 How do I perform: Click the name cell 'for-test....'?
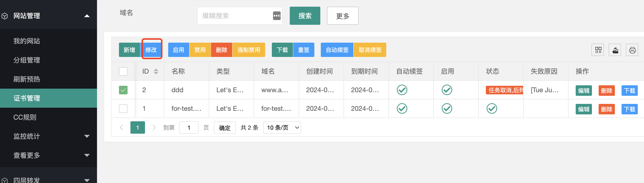pos(186,109)
